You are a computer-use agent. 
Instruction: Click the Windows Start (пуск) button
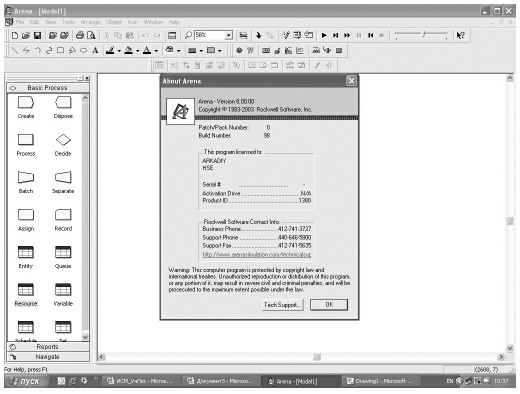tap(27, 381)
